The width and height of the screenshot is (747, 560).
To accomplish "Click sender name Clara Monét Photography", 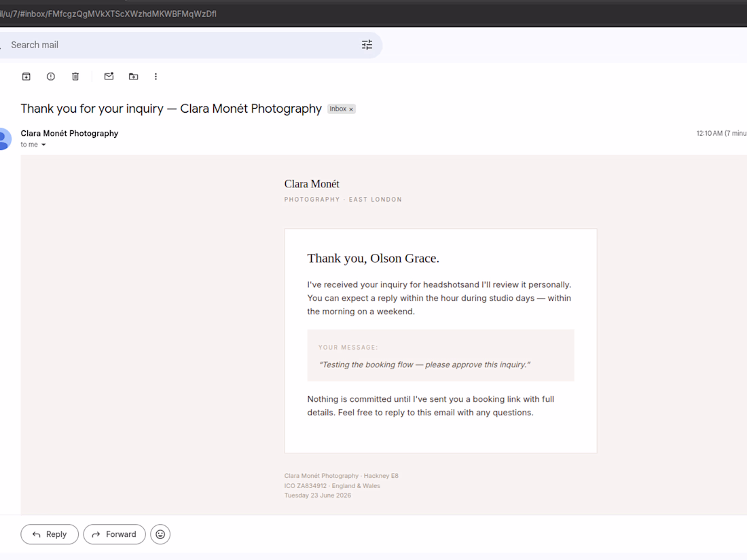I will pyautogui.click(x=69, y=133).
